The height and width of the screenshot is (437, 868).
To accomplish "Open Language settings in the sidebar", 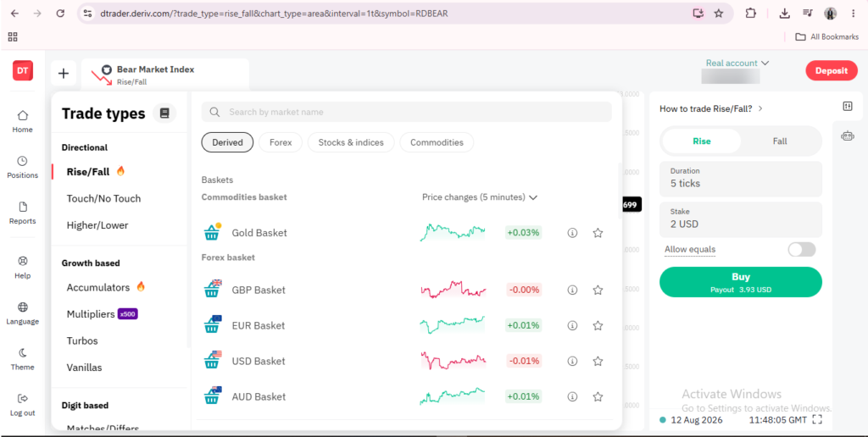I will coord(23,313).
